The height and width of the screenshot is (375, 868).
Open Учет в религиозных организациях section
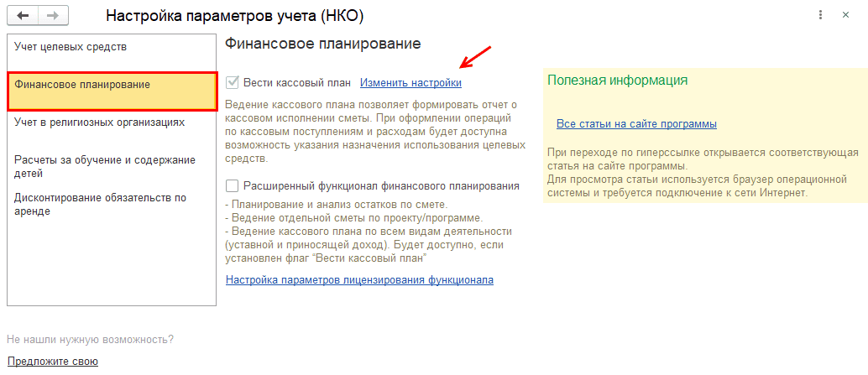click(x=99, y=122)
